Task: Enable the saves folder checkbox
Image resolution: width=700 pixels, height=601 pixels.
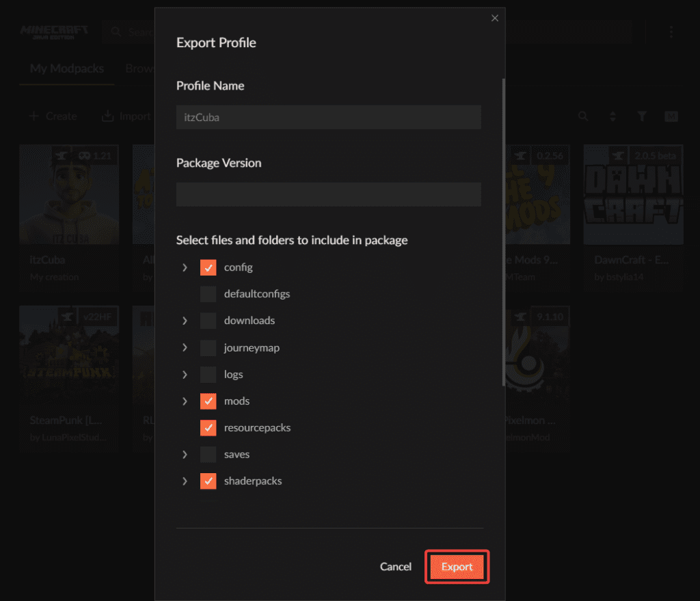Action: click(208, 454)
